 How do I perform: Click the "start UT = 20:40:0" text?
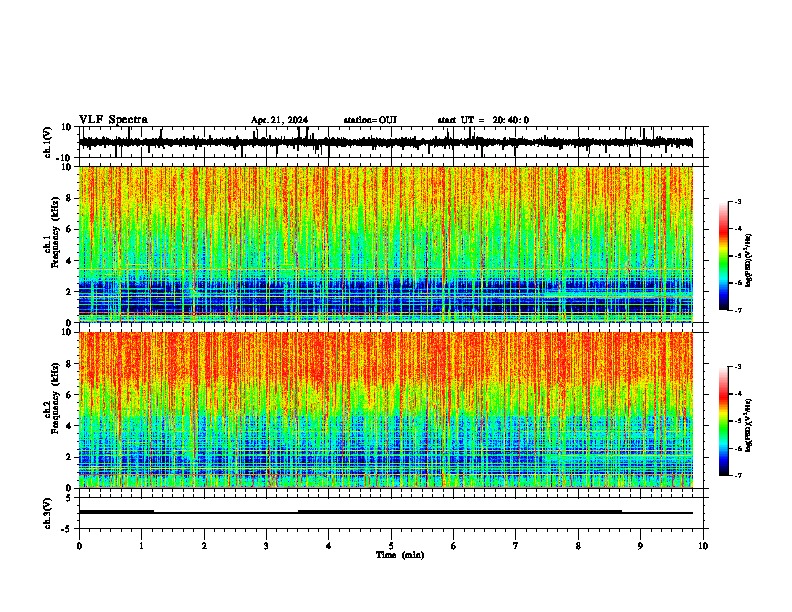[x=483, y=120]
